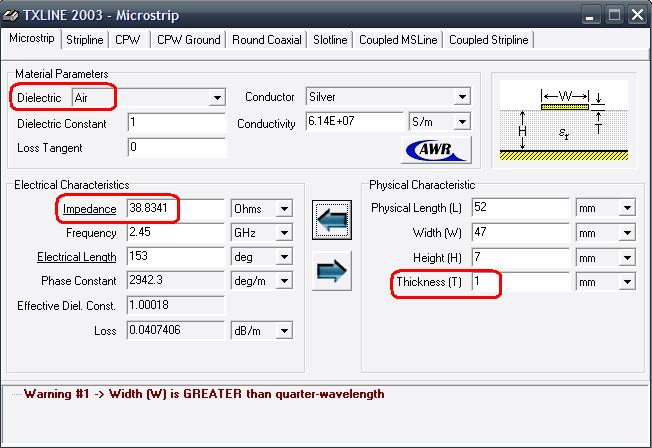Open the conductivity S/m units dropdown

[462, 122]
